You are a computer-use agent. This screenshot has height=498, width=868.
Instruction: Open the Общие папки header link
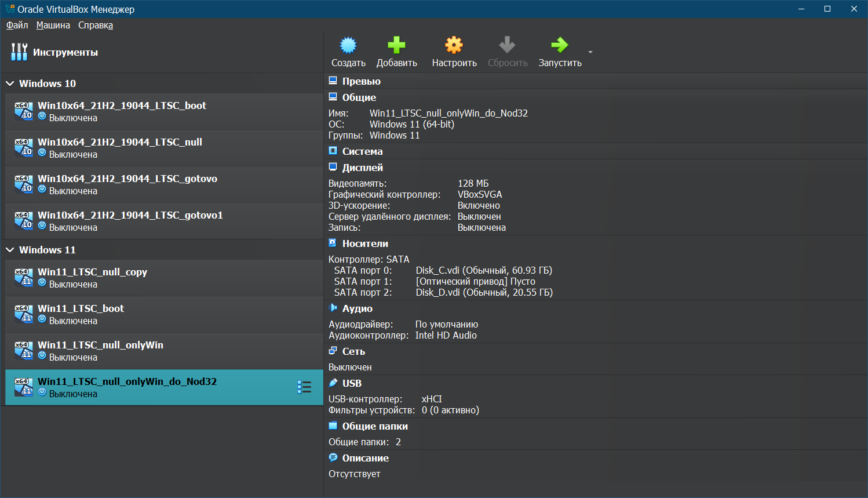(x=375, y=426)
